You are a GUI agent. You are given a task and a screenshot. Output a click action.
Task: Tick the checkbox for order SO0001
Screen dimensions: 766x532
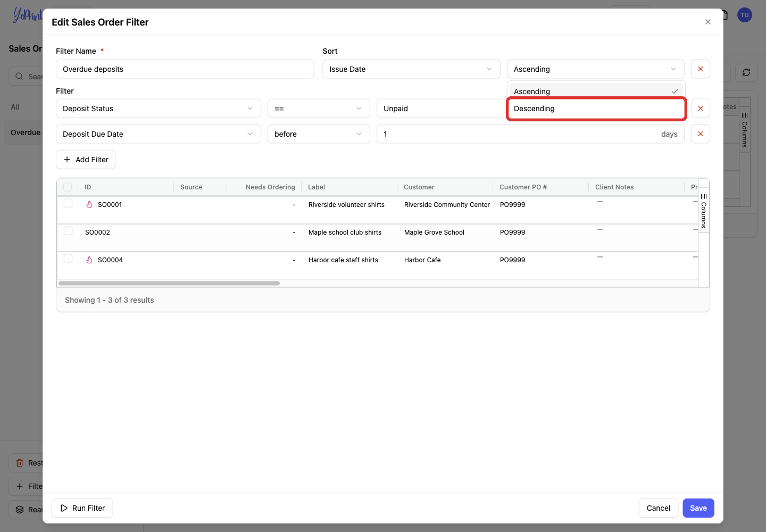tap(68, 203)
